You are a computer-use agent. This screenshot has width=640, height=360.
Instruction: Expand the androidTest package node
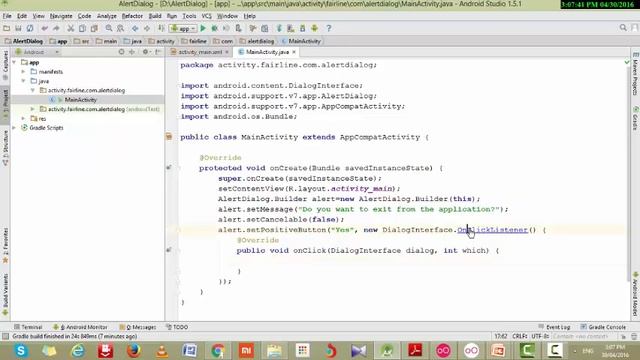click(33, 109)
